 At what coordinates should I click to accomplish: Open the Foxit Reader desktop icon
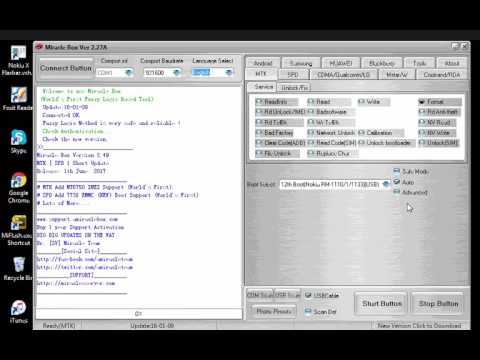tap(18, 99)
